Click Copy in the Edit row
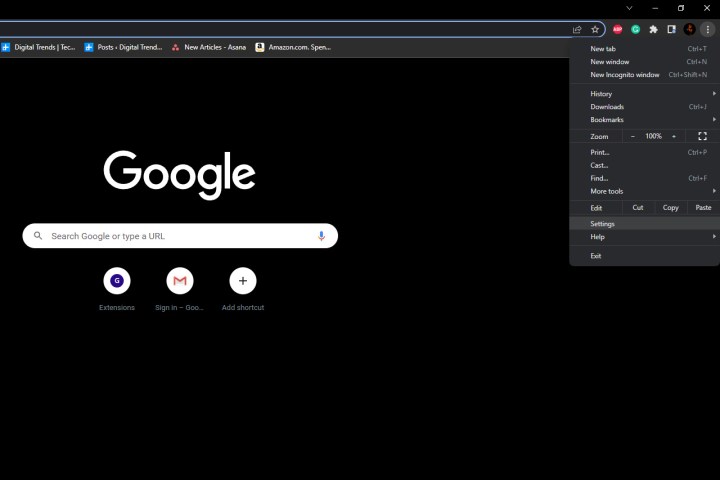Screen dimensions: 720x480 coord(670,208)
